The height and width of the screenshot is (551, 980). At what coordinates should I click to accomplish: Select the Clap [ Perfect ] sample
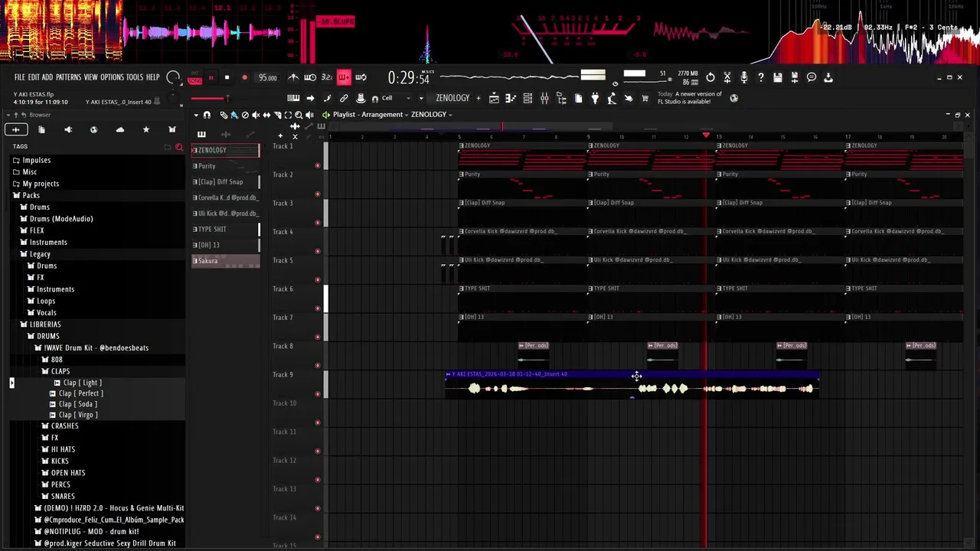81,393
